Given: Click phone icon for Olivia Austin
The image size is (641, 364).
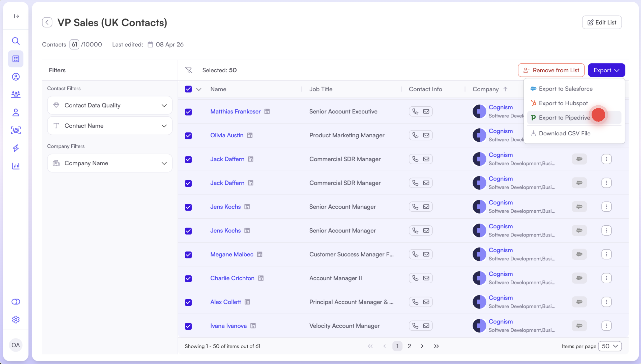Looking at the screenshot, I should click(415, 135).
